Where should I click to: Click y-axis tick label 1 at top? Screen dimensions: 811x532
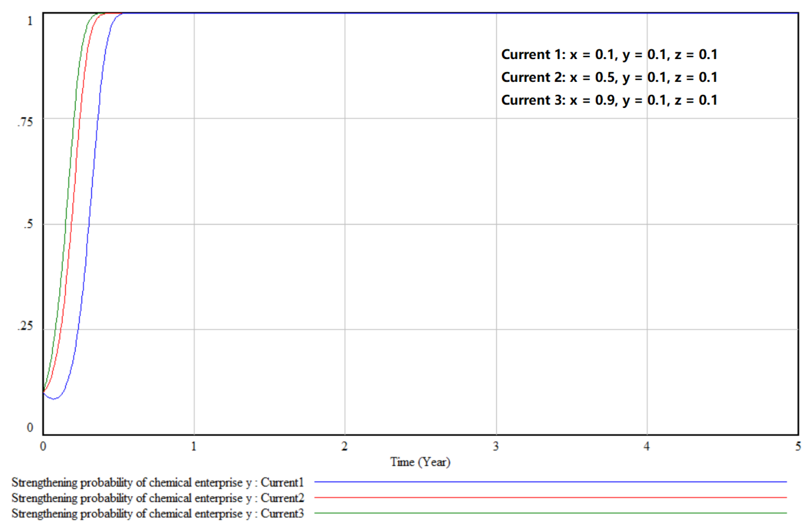[x=30, y=21]
